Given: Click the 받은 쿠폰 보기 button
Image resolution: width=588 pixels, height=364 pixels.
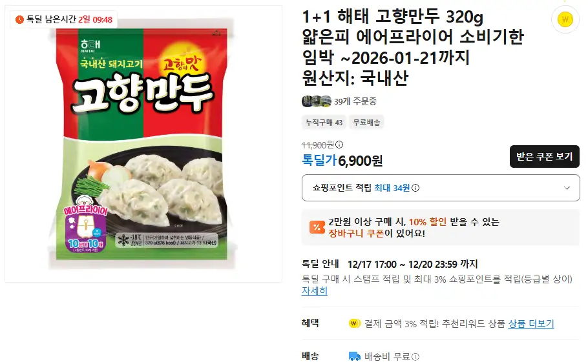Looking at the screenshot, I should (x=545, y=157).
